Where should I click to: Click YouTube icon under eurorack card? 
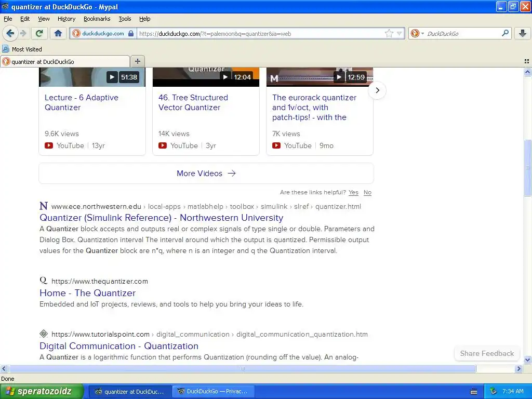coord(276,145)
